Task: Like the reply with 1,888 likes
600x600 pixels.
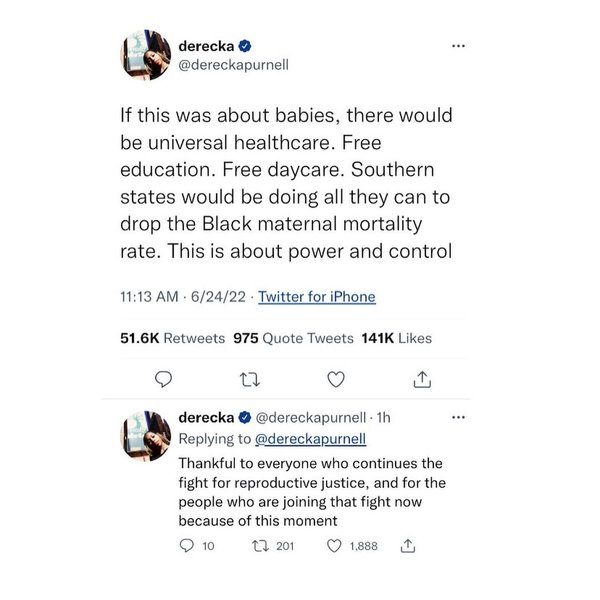Action: coord(335,547)
